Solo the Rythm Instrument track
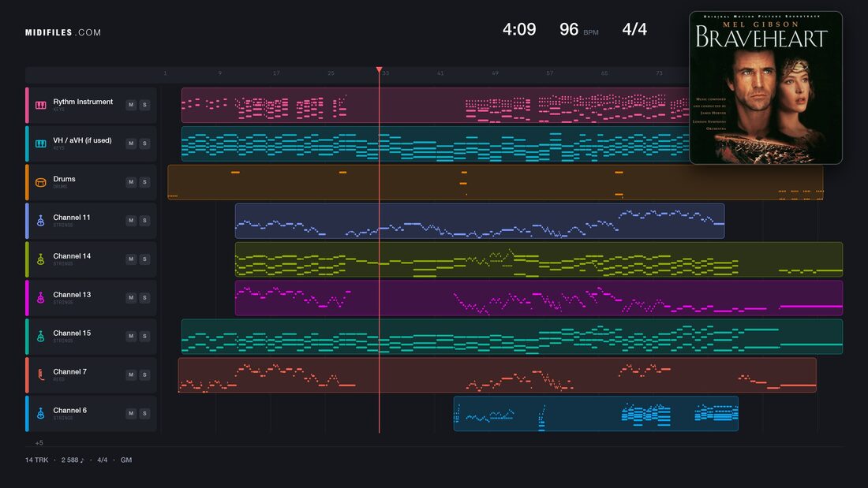The width and height of the screenshot is (868, 488). click(144, 105)
